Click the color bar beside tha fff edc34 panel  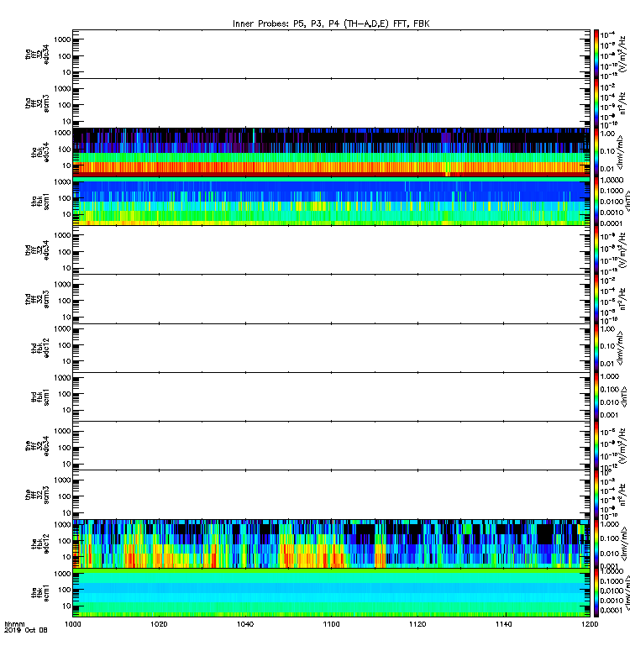click(596, 54)
